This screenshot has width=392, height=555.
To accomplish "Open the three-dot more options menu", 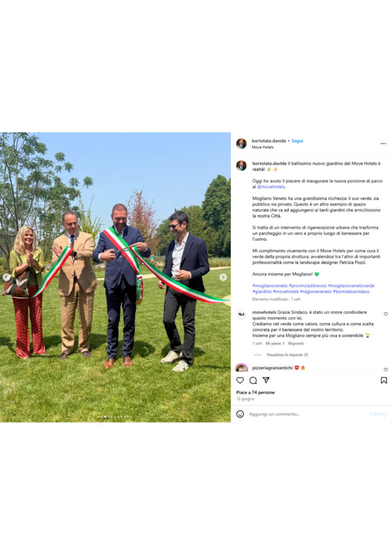I will pyautogui.click(x=383, y=144).
